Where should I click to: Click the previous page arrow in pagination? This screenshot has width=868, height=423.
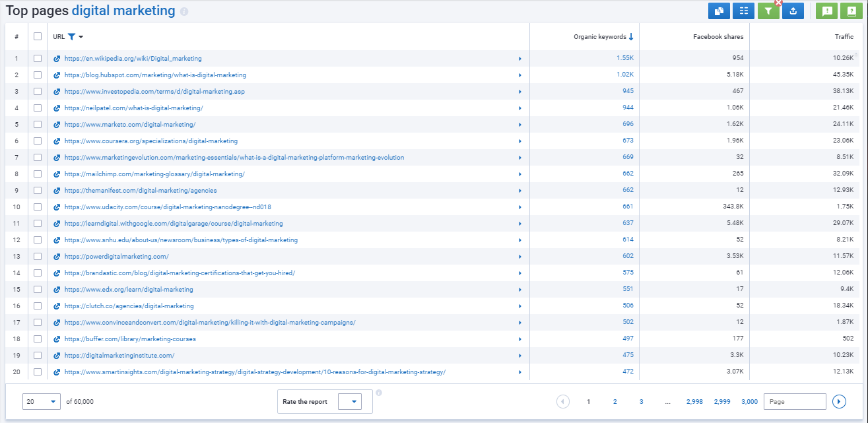(x=562, y=401)
